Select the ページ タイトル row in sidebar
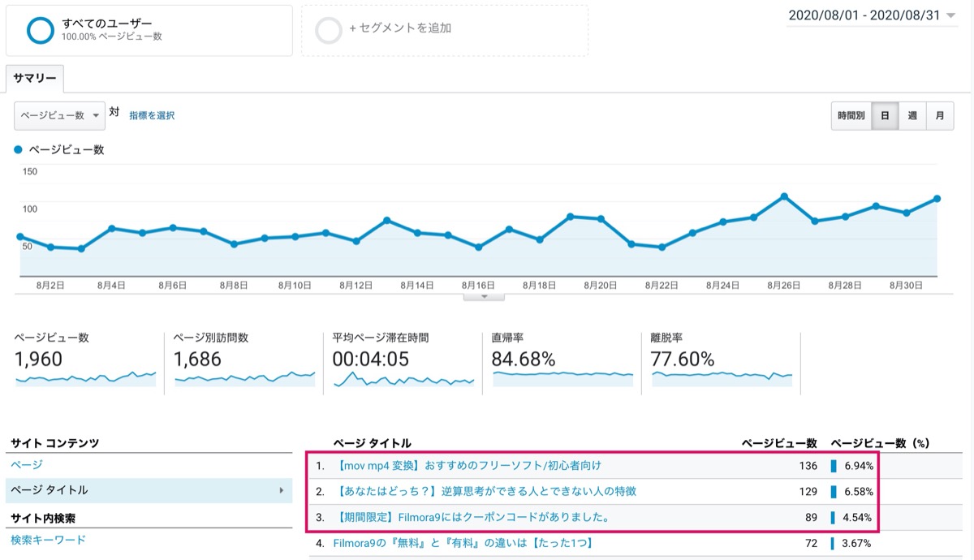974x560 pixels. tap(149, 490)
